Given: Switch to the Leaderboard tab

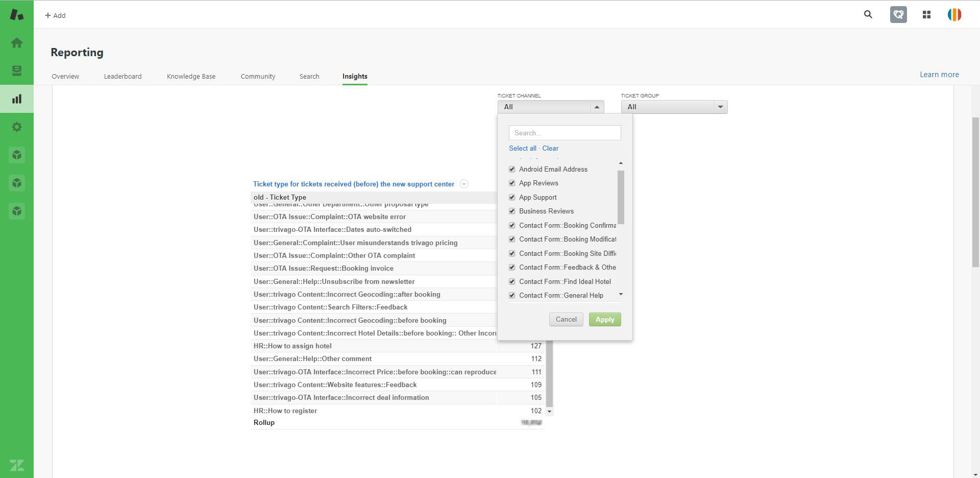Looking at the screenshot, I should [122, 77].
